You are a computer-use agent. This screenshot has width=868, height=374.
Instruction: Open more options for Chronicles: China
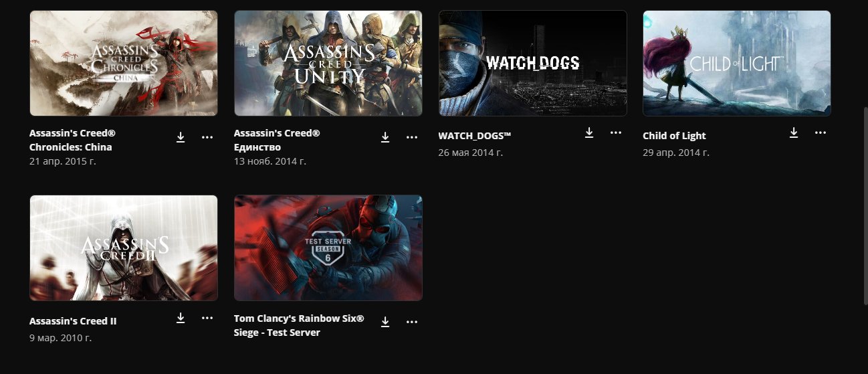[x=207, y=137]
